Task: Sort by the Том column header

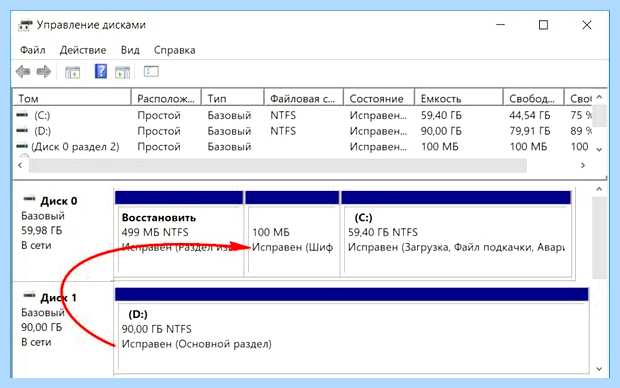Action: pyautogui.click(x=72, y=98)
